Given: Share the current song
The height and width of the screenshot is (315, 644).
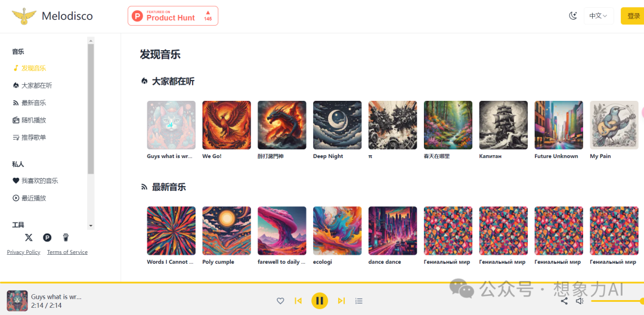Looking at the screenshot, I should pyautogui.click(x=564, y=301).
